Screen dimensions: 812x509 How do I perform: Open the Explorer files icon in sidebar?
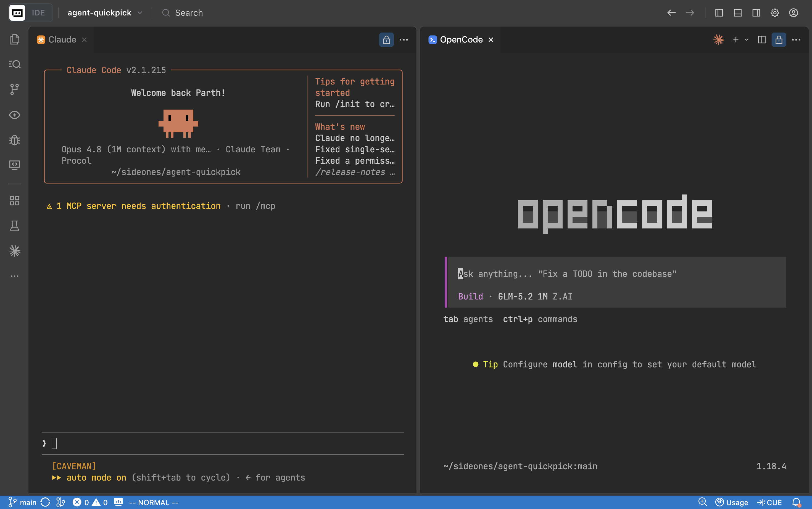(14, 39)
